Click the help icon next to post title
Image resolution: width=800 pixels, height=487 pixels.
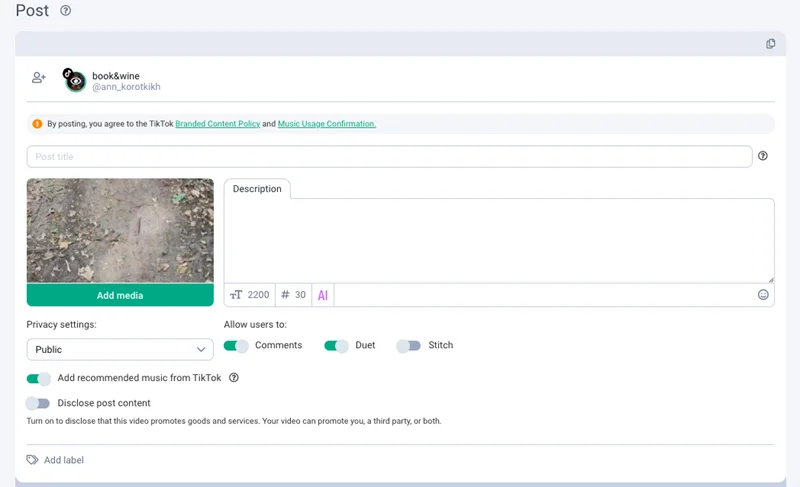tap(763, 156)
